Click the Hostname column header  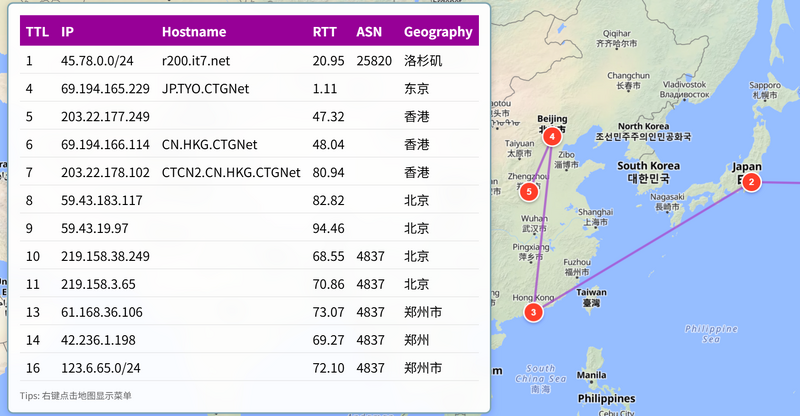point(194,32)
